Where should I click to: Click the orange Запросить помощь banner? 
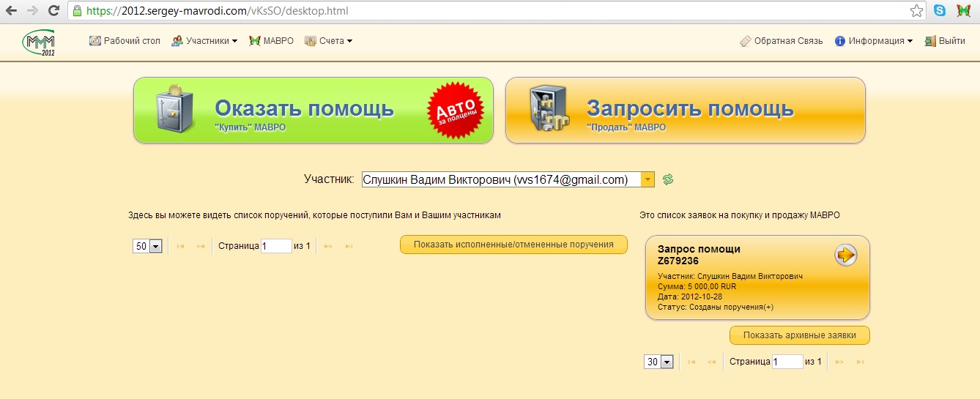coord(686,110)
